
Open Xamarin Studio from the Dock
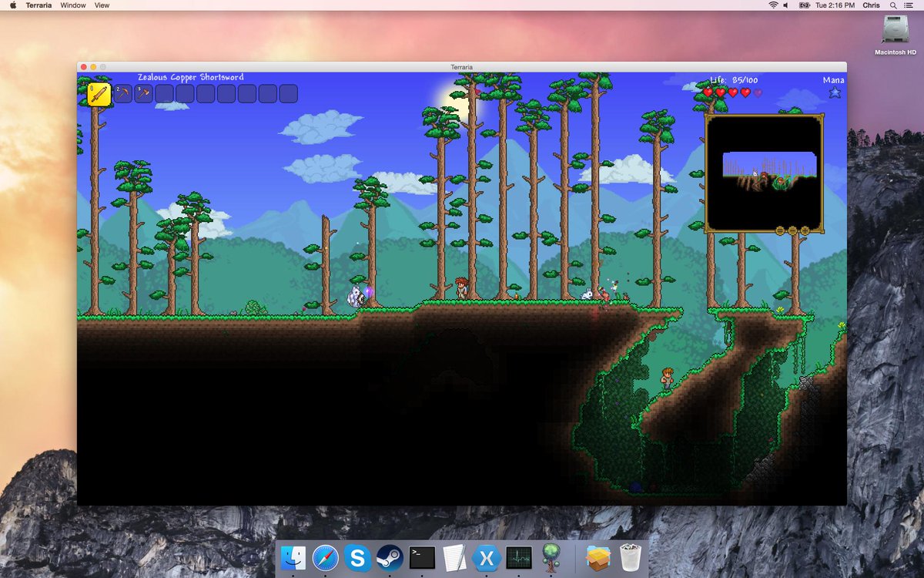pos(487,557)
